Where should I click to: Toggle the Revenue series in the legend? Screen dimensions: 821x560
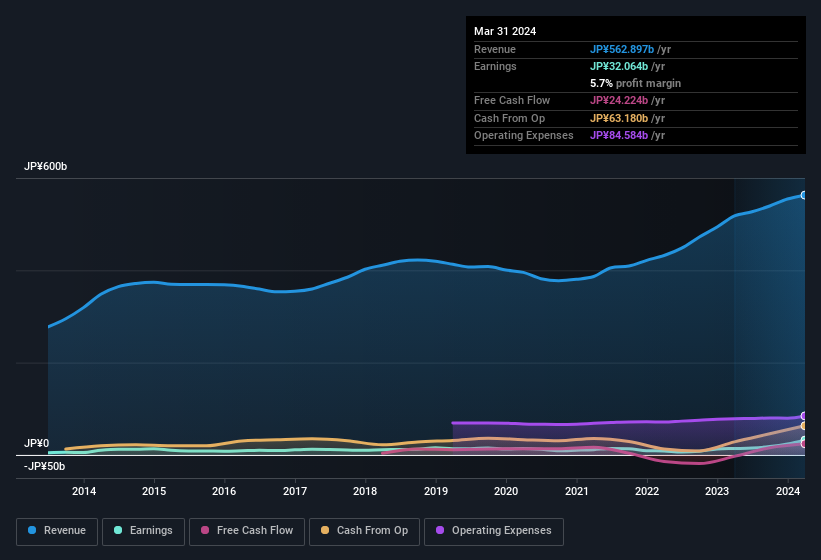click(x=56, y=530)
